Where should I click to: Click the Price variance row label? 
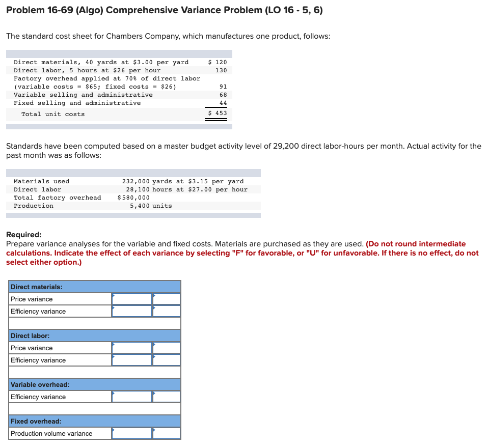click(x=28, y=299)
